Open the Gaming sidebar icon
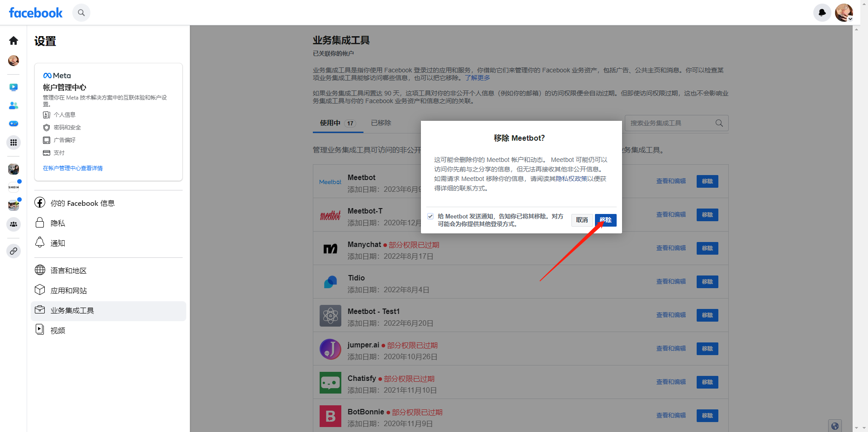This screenshot has height=432, width=868. pos(14,123)
